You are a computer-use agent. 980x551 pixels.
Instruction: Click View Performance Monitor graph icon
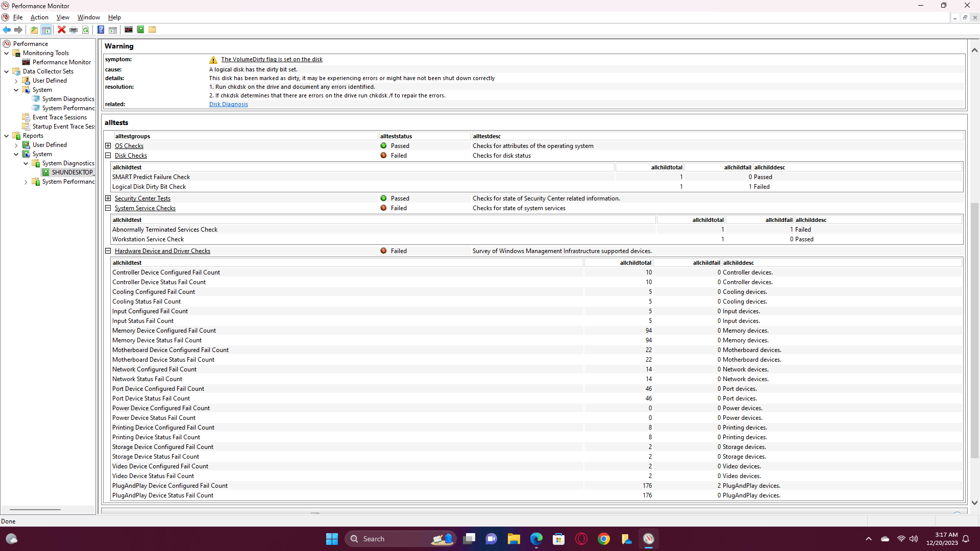point(129,30)
